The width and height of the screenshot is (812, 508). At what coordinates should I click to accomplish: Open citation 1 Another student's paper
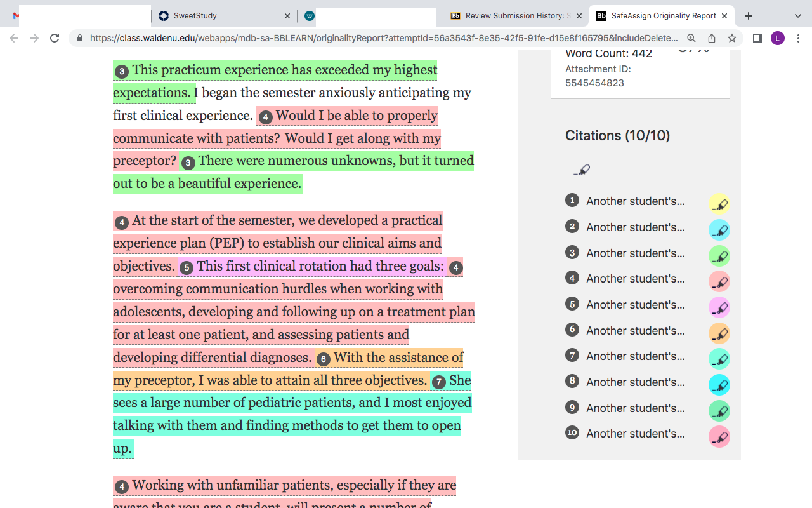636,201
